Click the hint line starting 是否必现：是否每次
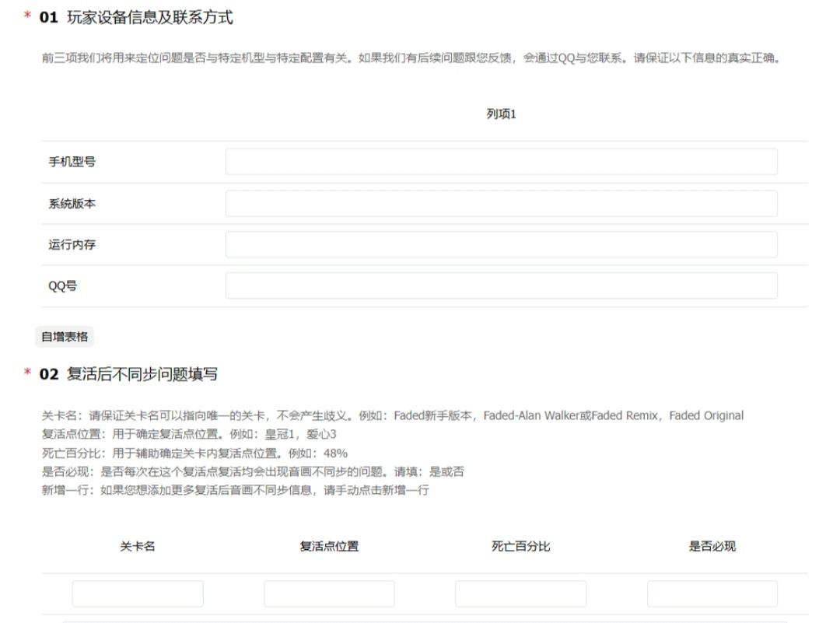The height and width of the screenshot is (623, 840). click(253, 471)
